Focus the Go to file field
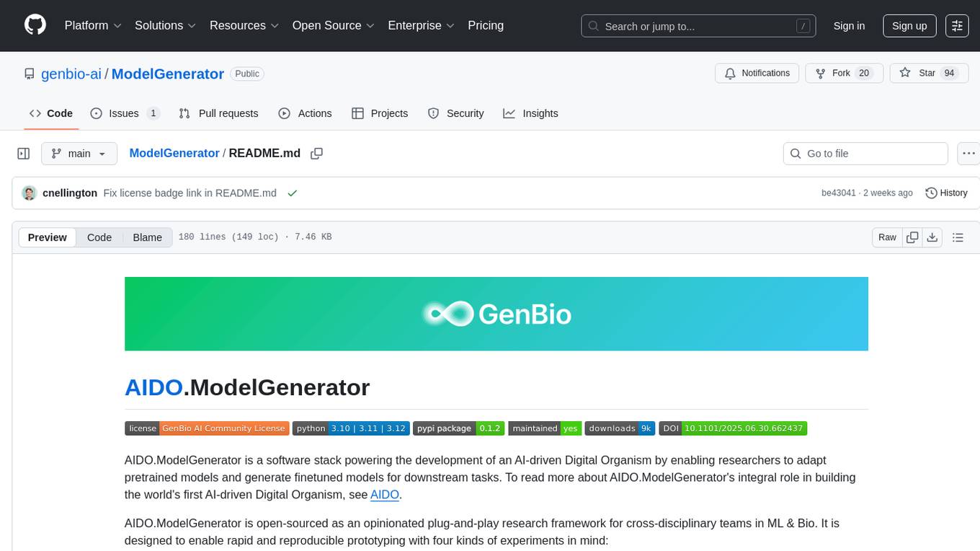Screen dimensions: 980x551 (865, 154)
